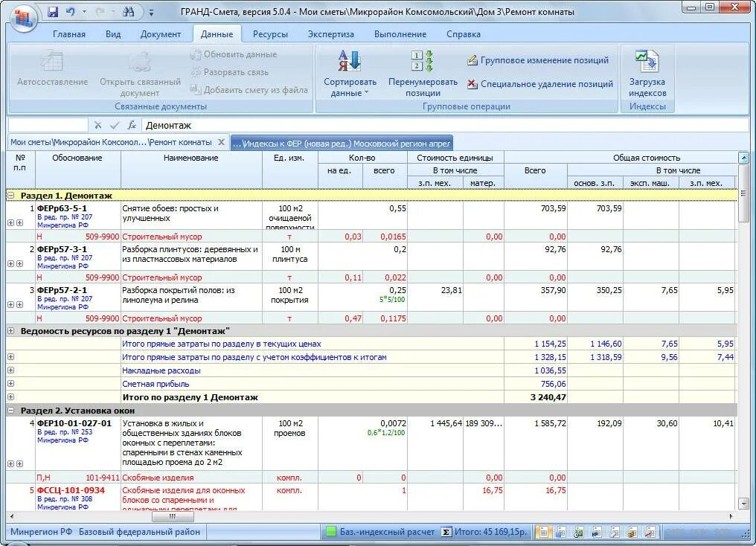Click the 3 240,47 section total value
The height and width of the screenshot is (546, 756).
click(x=548, y=397)
